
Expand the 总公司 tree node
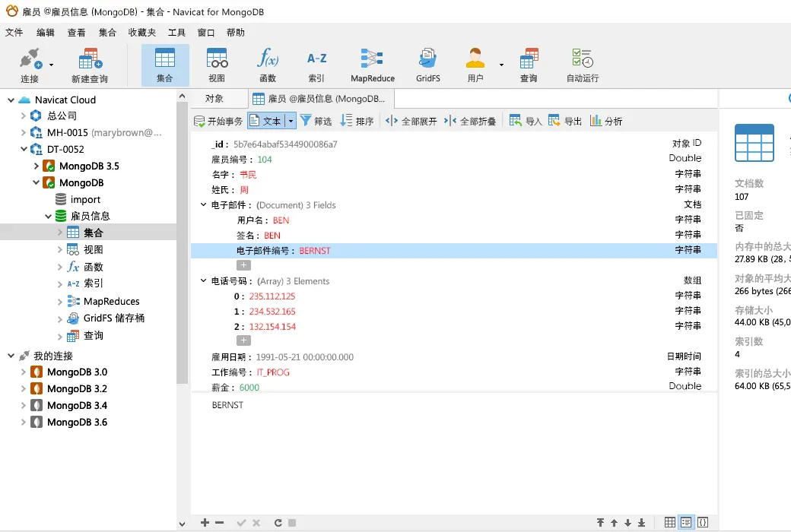click(24, 116)
